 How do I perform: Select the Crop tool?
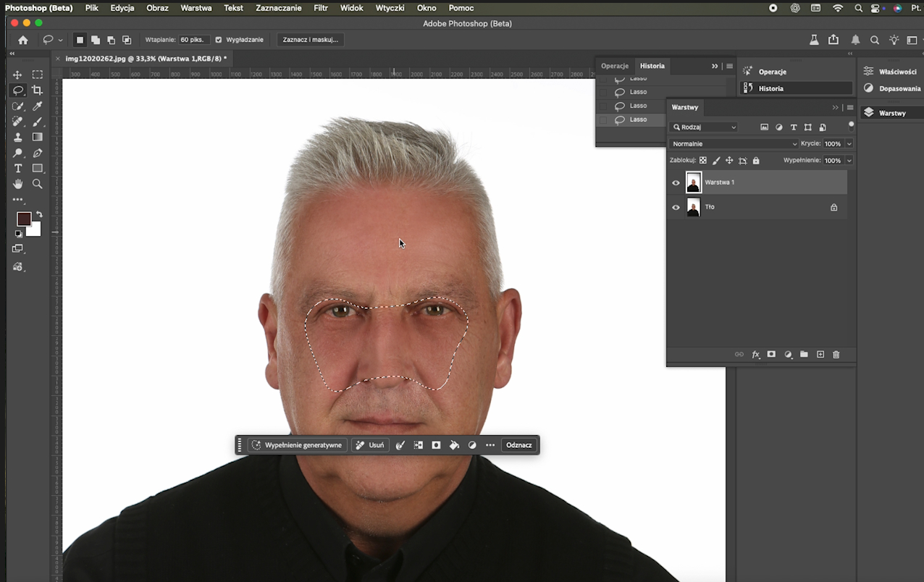(38, 90)
